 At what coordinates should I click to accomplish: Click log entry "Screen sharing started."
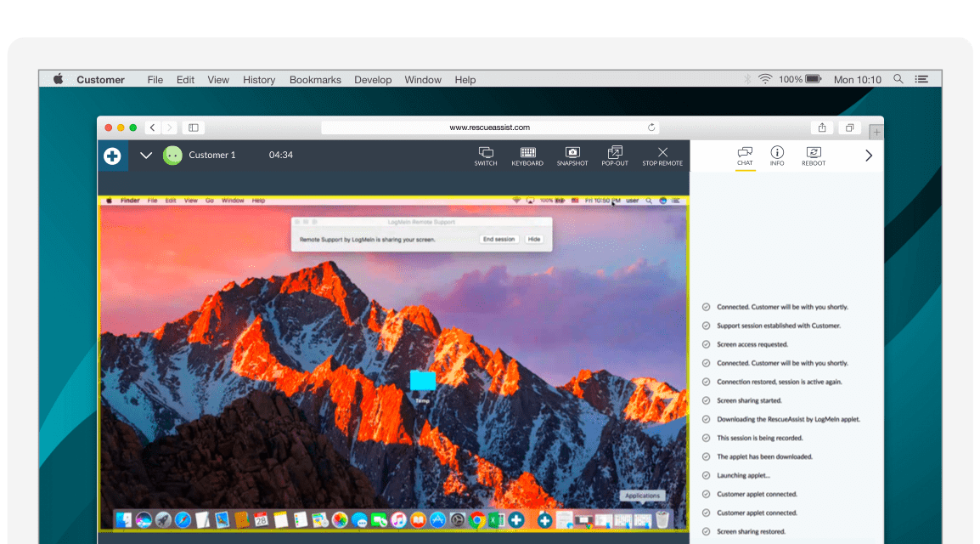(x=749, y=401)
